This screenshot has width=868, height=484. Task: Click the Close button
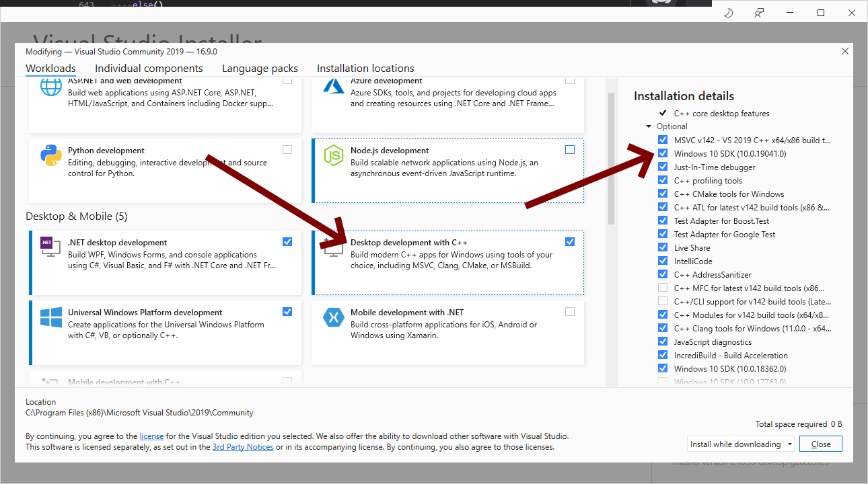coord(821,444)
